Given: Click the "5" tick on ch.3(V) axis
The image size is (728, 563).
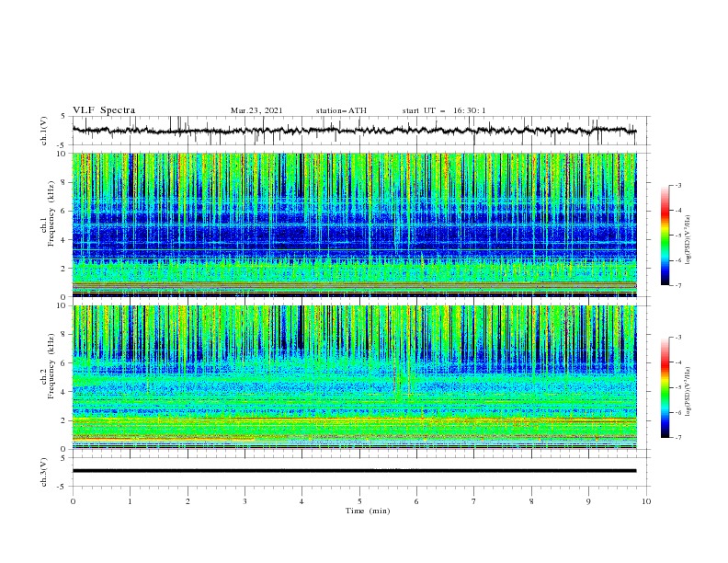Looking at the screenshot, I should (x=63, y=458).
